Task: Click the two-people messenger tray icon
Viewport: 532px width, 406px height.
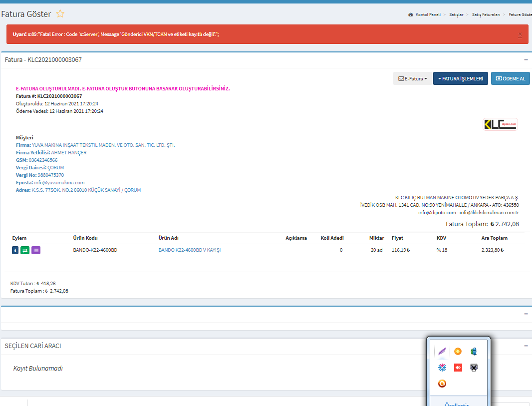Action: point(474,351)
